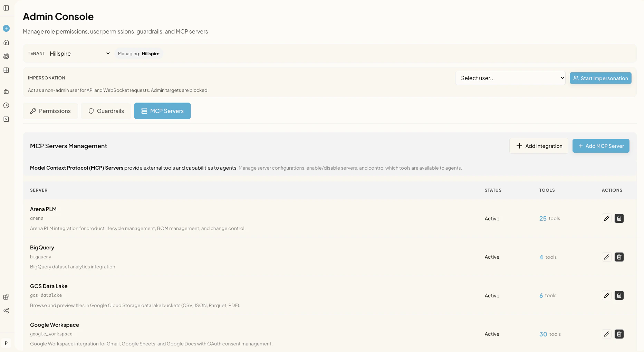Switch to the Guardrails tab
Viewport: 644px width, 352px height.
106,111
